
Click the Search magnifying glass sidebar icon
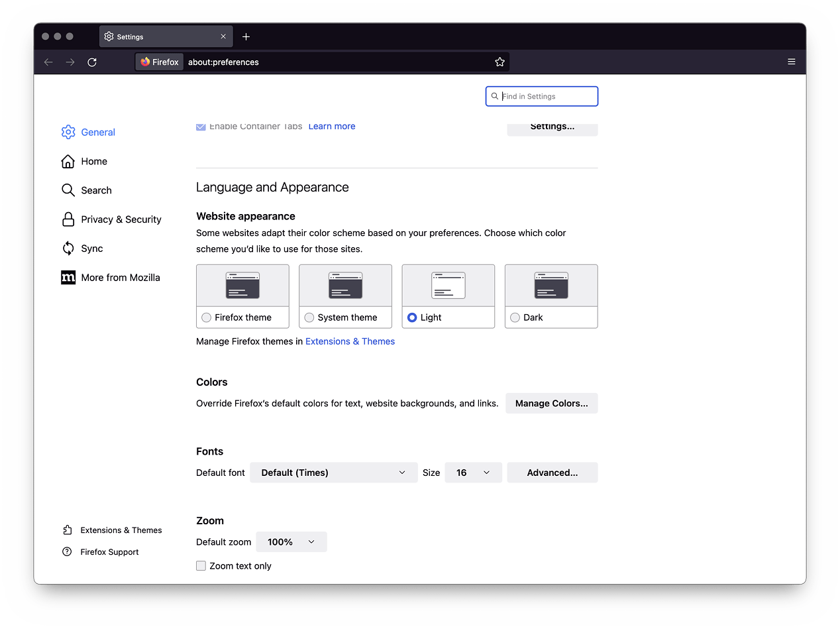point(68,190)
